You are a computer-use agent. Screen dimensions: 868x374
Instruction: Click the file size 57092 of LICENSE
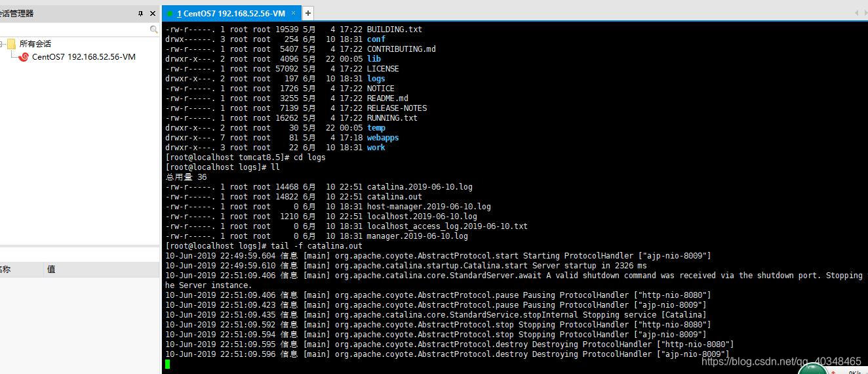click(x=286, y=69)
